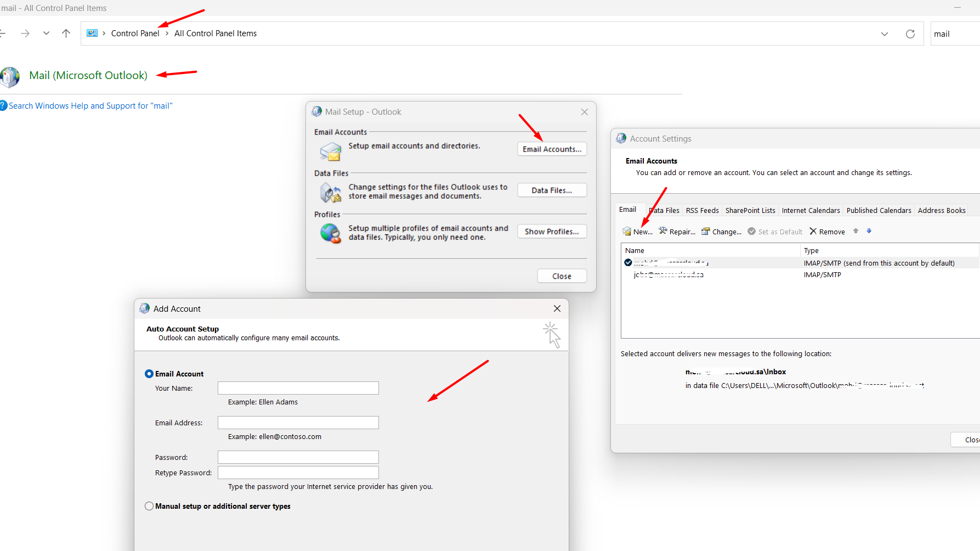Switch to the SharePoint Lists tab
Image resolution: width=980 pixels, height=551 pixels.
point(750,211)
